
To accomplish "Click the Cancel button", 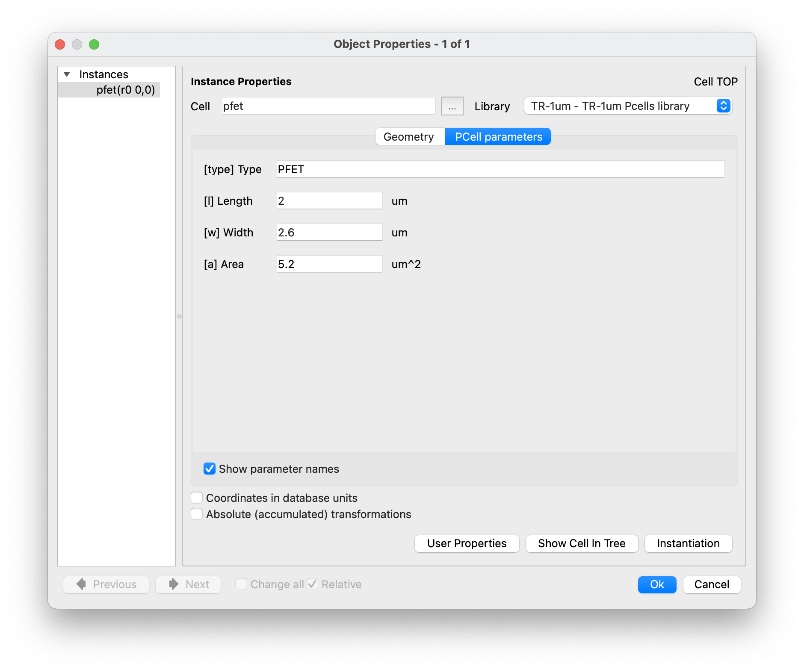I will 712,584.
